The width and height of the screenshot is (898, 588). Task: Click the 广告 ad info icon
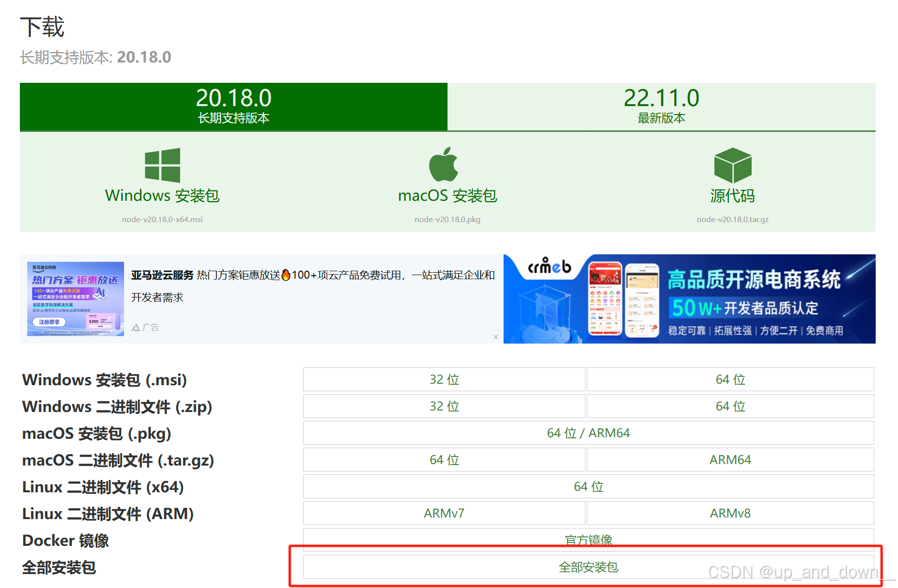(136, 326)
